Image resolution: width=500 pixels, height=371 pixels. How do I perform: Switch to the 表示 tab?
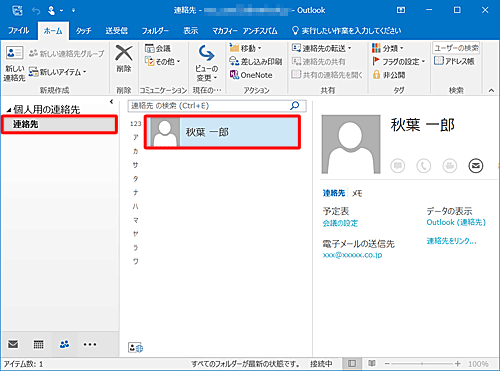pyautogui.click(x=191, y=31)
